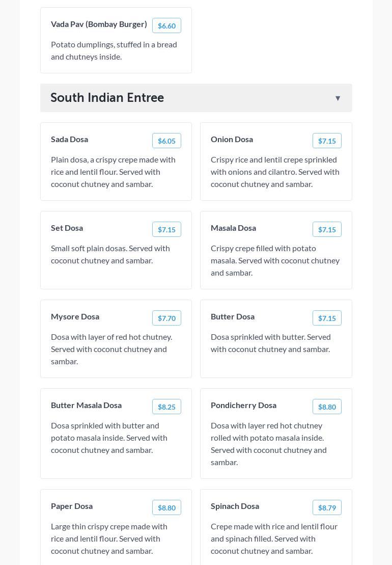Choose Set Dosa $7.15 price button
The width and height of the screenshot is (392, 565).
pyautogui.click(x=166, y=230)
